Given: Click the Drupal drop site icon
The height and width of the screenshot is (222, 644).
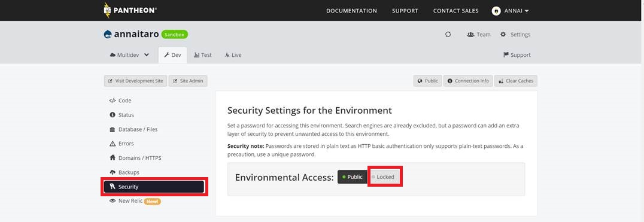Looking at the screenshot, I should 108,35.
